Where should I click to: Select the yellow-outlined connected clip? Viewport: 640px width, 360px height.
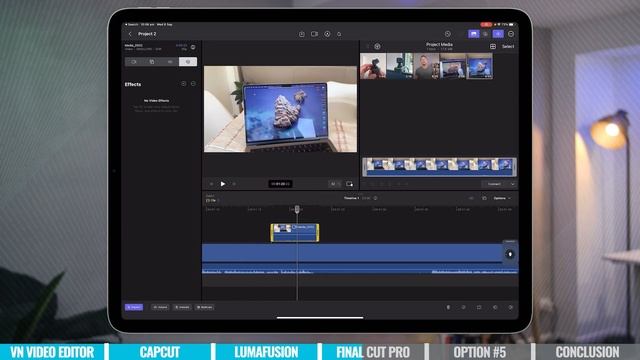click(295, 233)
